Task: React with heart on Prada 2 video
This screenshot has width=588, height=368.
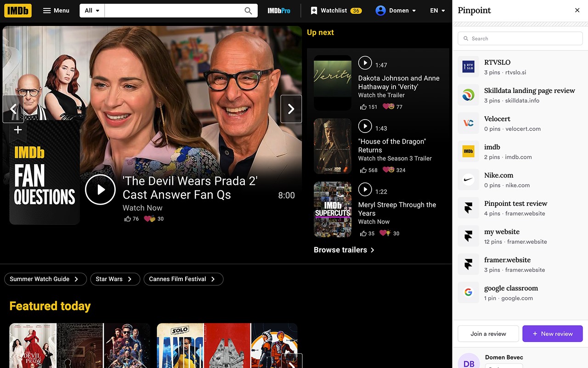Action: pyautogui.click(x=154, y=219)
